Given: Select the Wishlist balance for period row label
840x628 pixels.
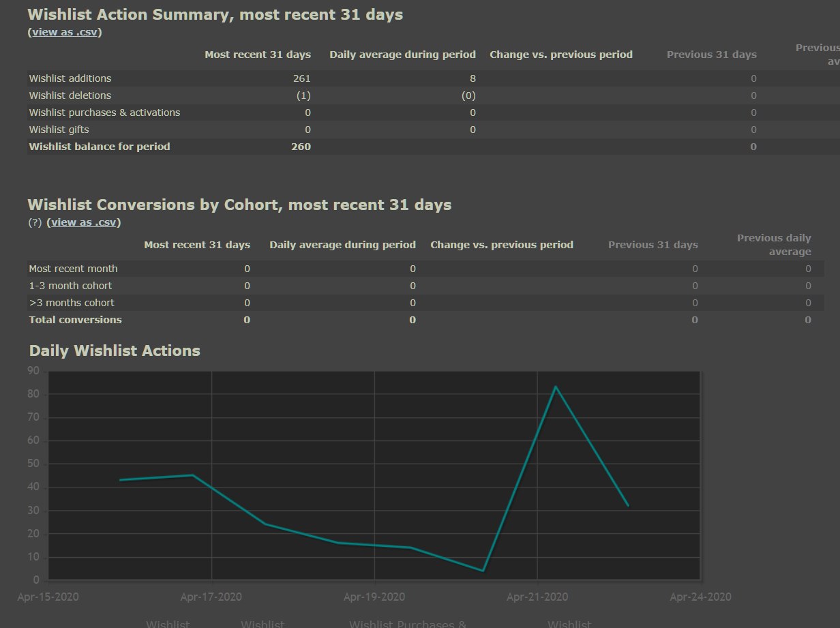Looking at the screenshot, I should point(100,147).
